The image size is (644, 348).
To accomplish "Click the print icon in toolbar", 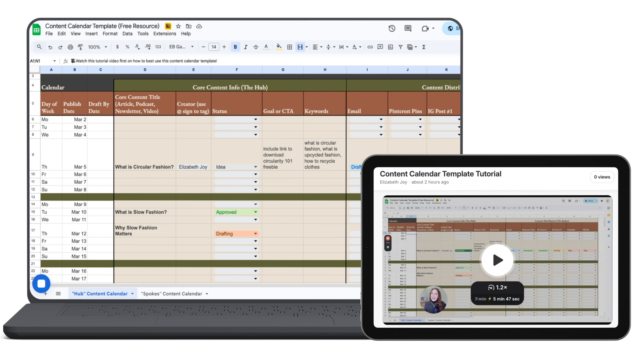I will [x=70, y=47].
